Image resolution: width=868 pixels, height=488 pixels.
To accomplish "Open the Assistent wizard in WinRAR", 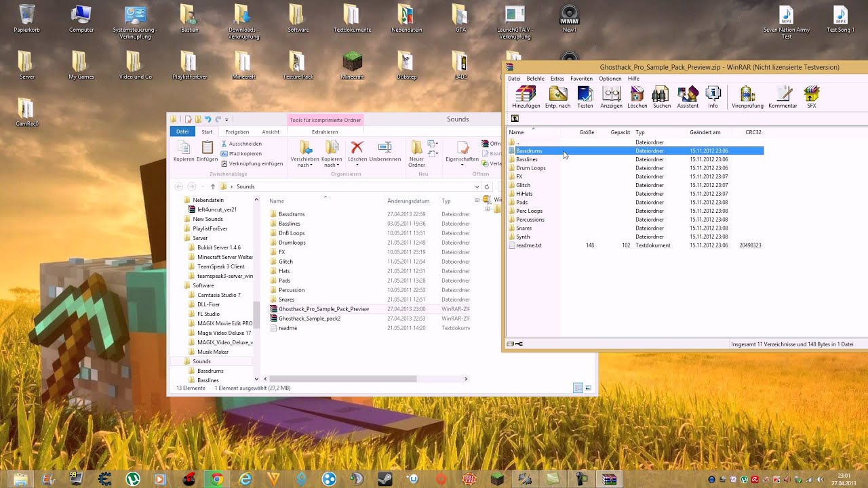I will coord(688,97).
